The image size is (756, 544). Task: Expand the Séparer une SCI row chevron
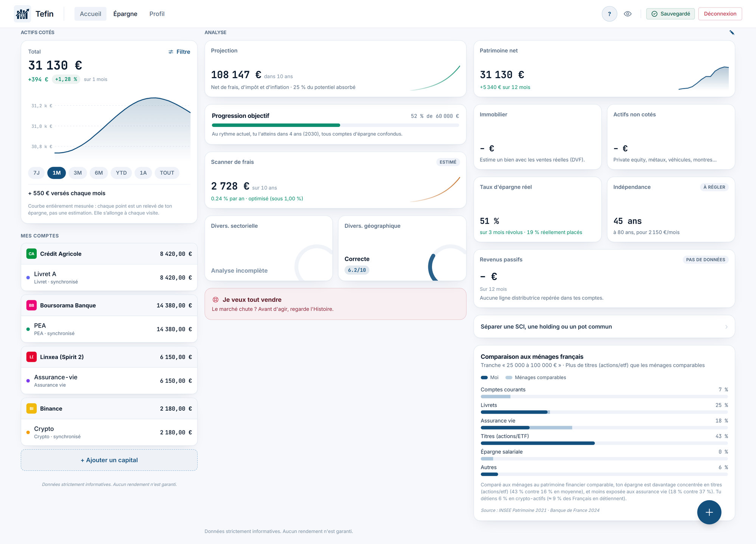[x=726, y=327]
